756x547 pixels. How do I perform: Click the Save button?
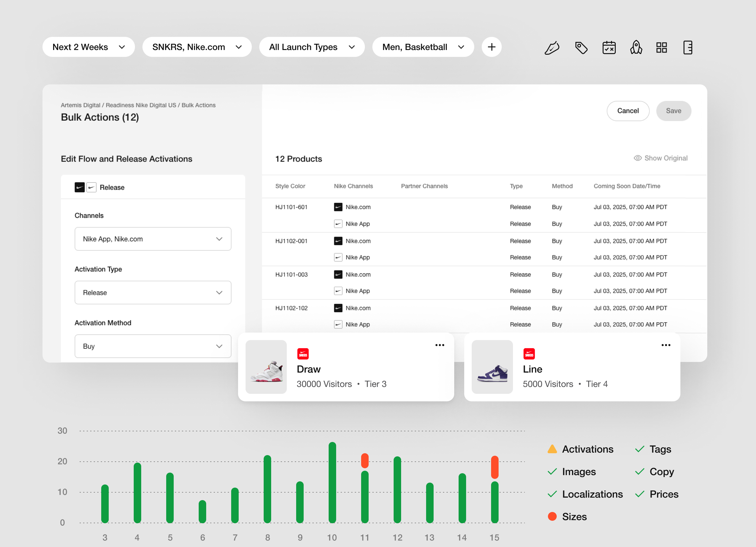tap(673, 111)
